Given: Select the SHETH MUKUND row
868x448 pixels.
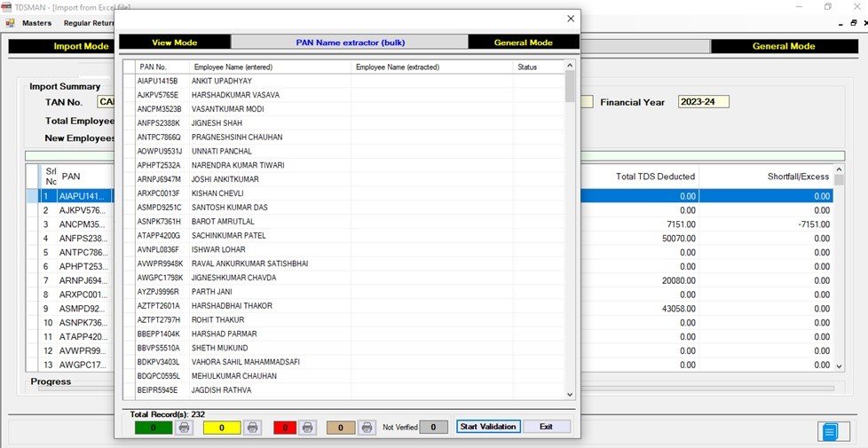Looking at the screenshot, I should [343, 348].
